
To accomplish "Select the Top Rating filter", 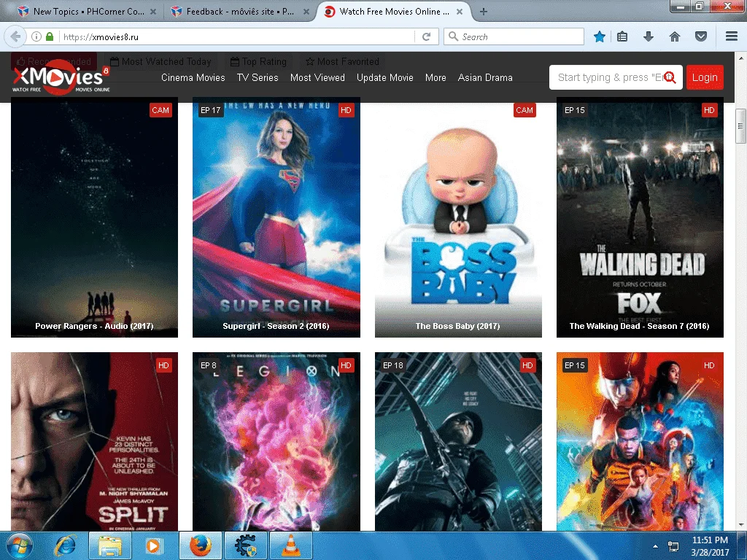I will (259, 61).
